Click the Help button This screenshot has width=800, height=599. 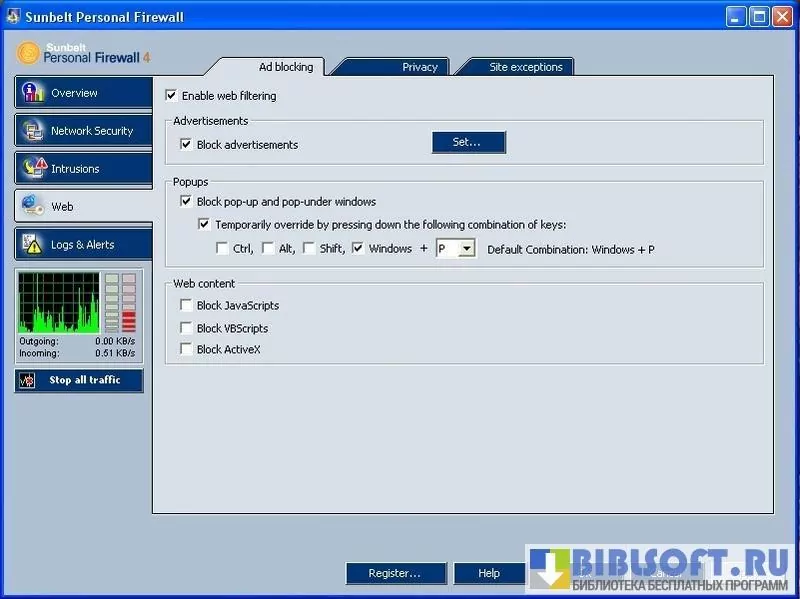[x=489, y=573]
